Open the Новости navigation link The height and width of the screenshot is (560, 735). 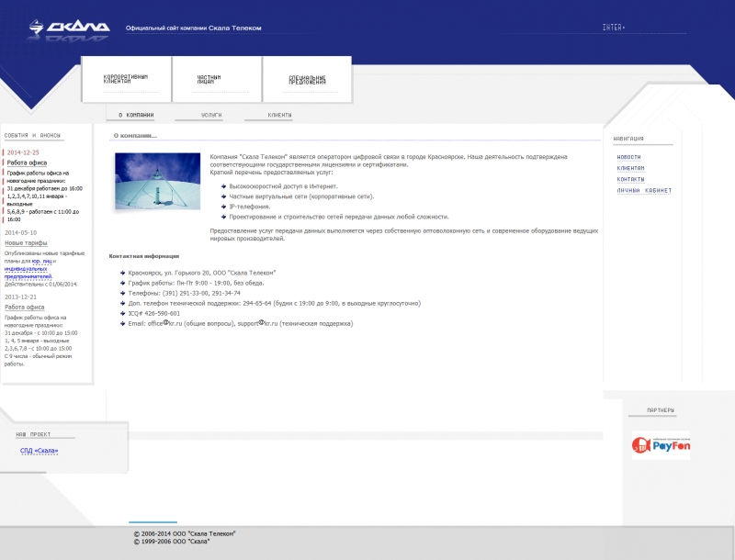pos(628,157)
